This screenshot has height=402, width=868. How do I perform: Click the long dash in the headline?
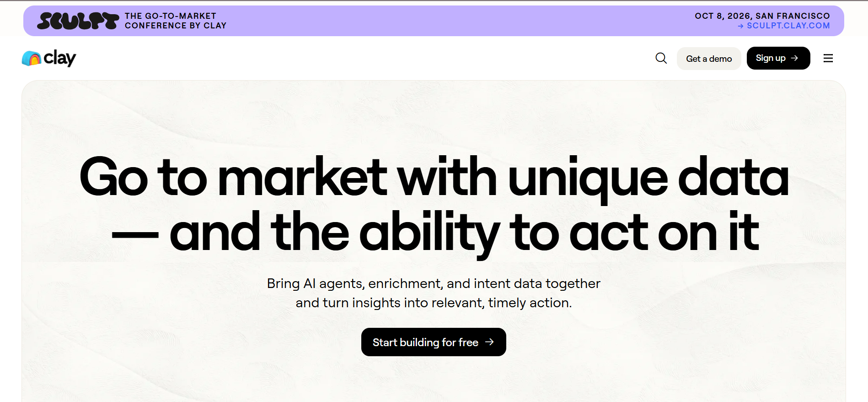pyautogui.click(x=135, y=235)
